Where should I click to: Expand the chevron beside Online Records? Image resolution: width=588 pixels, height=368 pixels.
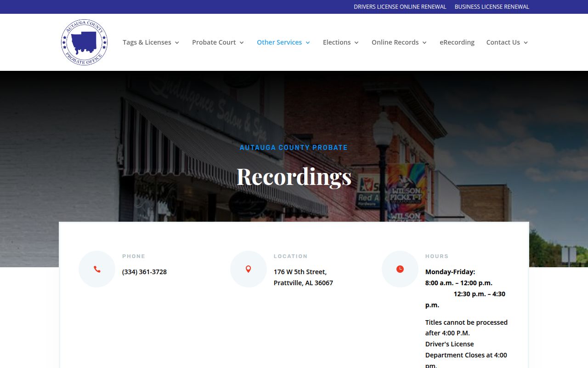(x=424, y=43)
